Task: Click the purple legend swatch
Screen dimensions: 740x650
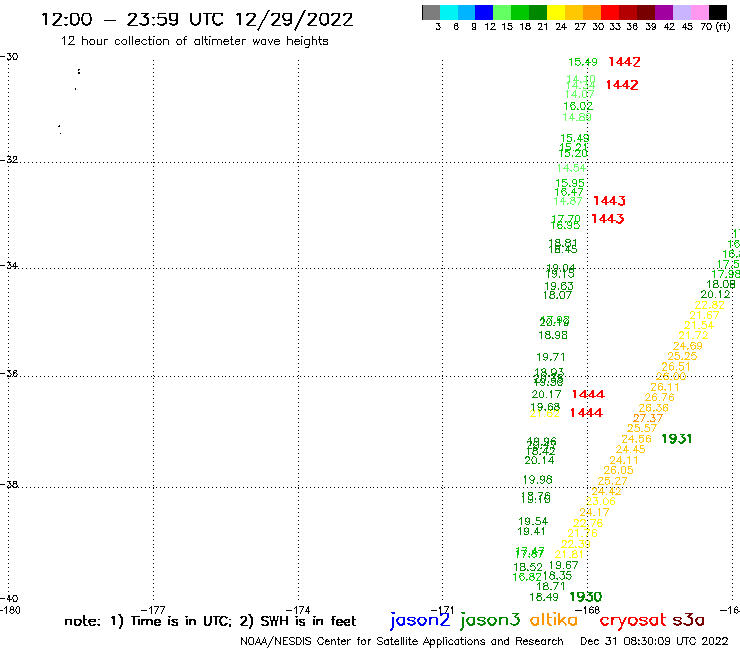Action: click(x=664, y=12)
